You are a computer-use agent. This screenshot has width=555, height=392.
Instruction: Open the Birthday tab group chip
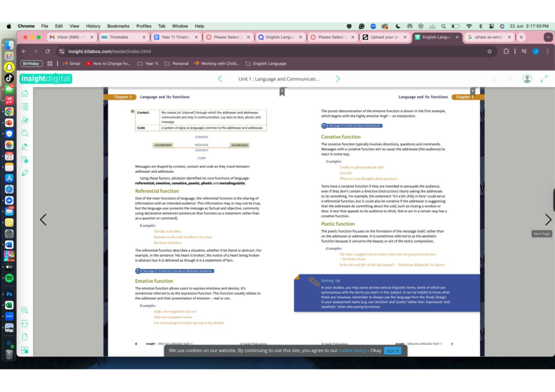pos(31,64)
